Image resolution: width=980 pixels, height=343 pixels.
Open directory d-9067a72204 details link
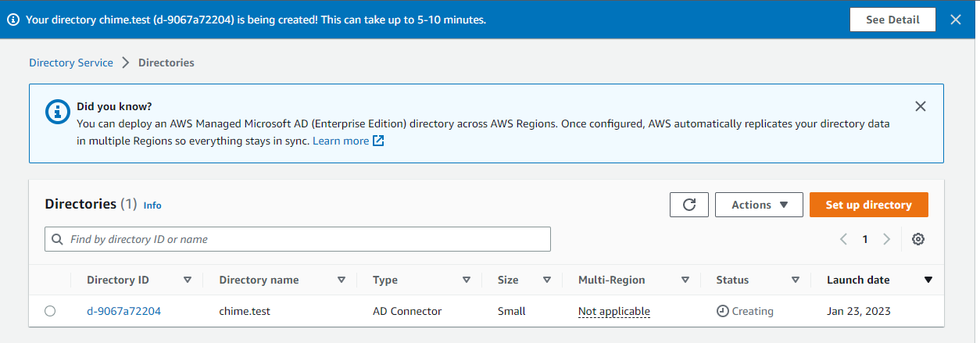[123, 311]
